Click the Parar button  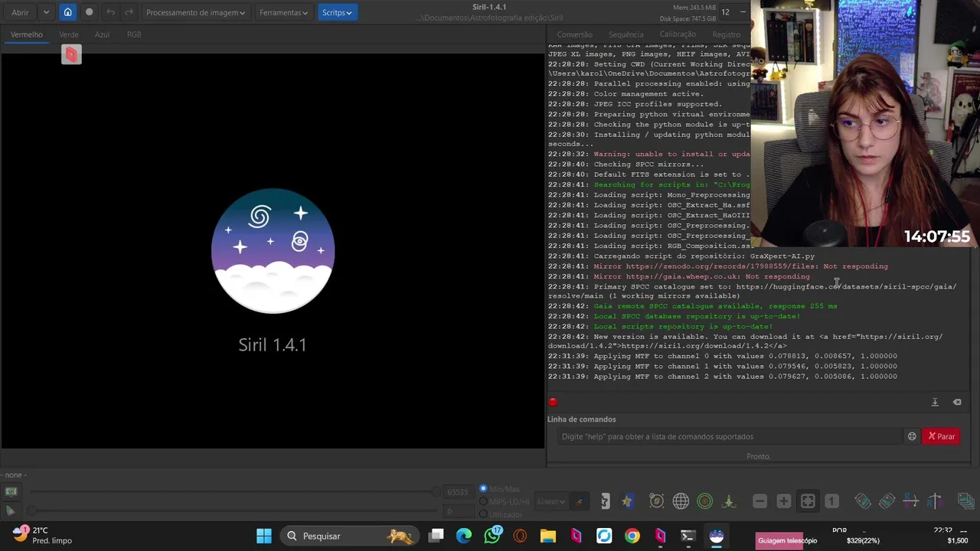click(x=942, y=436)
